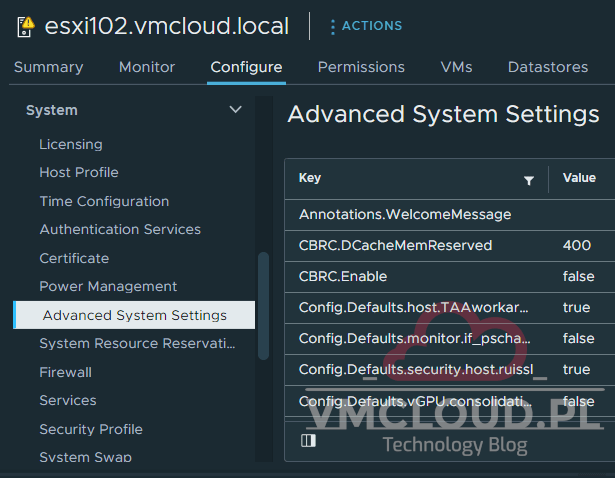Select Security Profile in the sidebar
Image resolution: width=615 pixels, height=478 pixels.
(91, 429)
